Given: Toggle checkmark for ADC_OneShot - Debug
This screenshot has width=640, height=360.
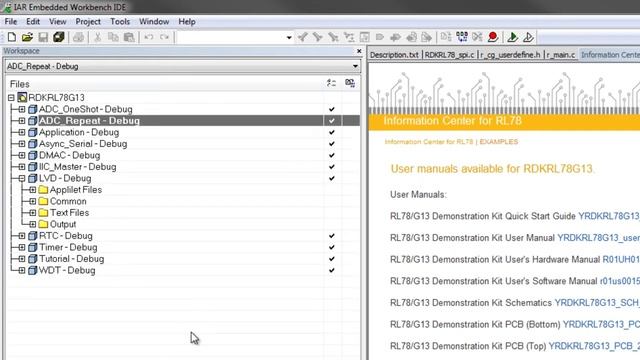Looking at the screenshot, I should pyautogui.click(x=332, y=109).
